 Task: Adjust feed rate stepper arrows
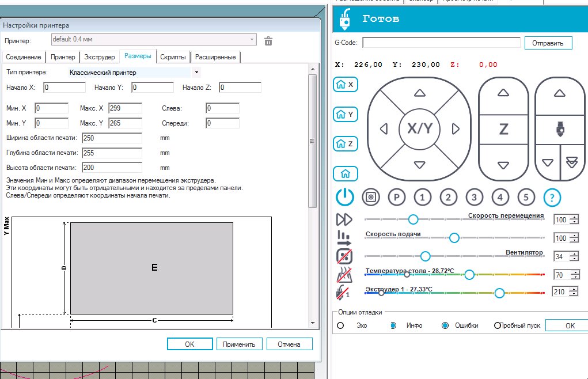point(574,238)
